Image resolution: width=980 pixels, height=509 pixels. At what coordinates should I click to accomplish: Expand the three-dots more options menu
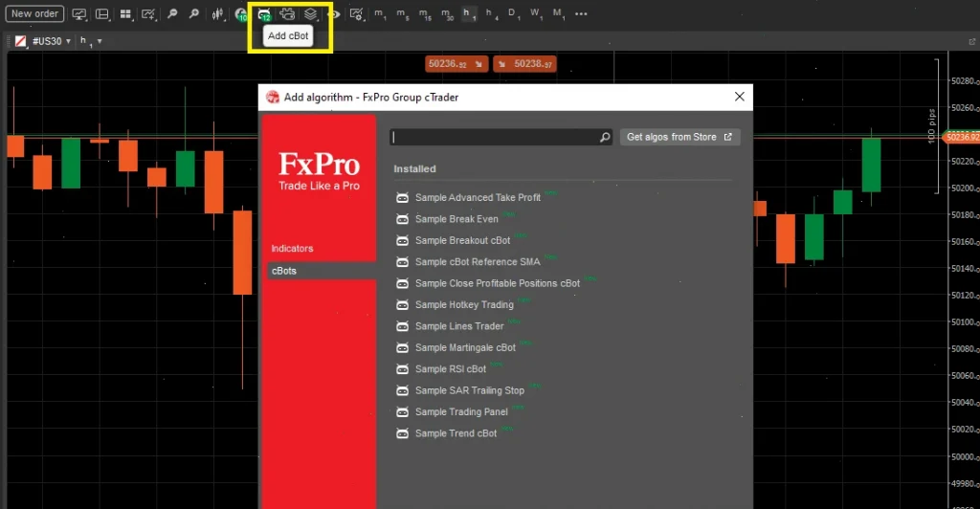pyautogui.click(x=581, y=13)
